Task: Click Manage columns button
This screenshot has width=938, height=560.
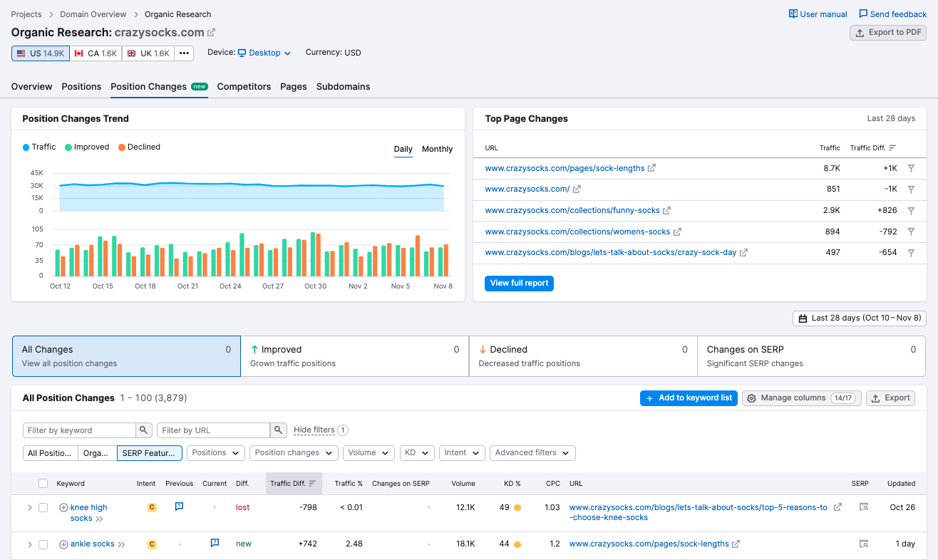Action: click(802, 398)
